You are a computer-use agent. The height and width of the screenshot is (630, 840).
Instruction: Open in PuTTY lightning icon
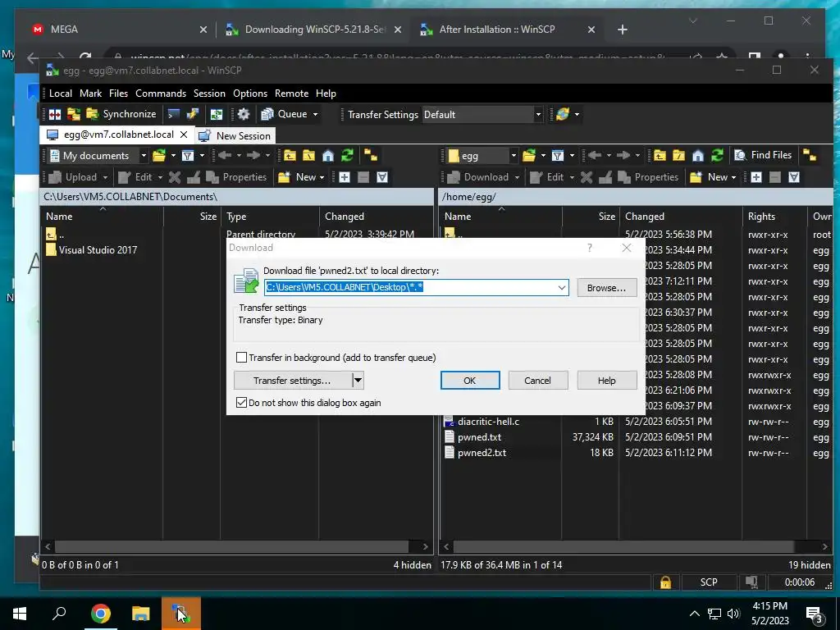(x=192, y=114)
